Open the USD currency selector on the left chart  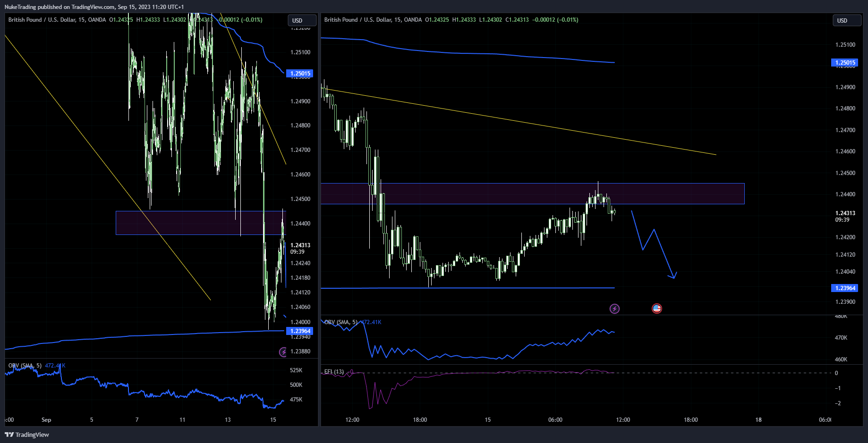tap(302, 20)
